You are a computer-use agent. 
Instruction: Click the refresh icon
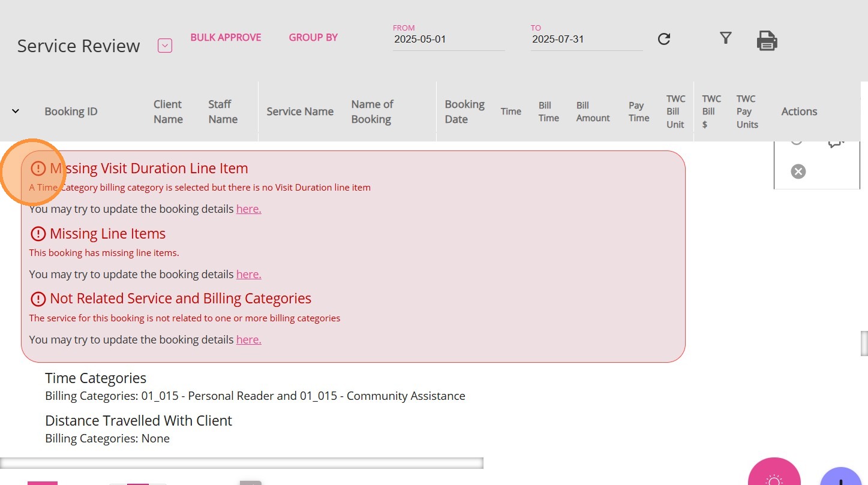[664, 40]
